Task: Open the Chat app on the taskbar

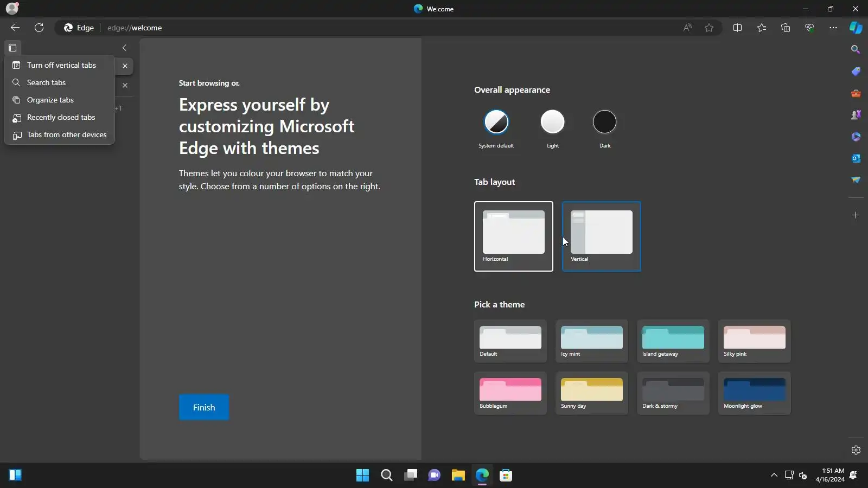Action: pos(435,476)
